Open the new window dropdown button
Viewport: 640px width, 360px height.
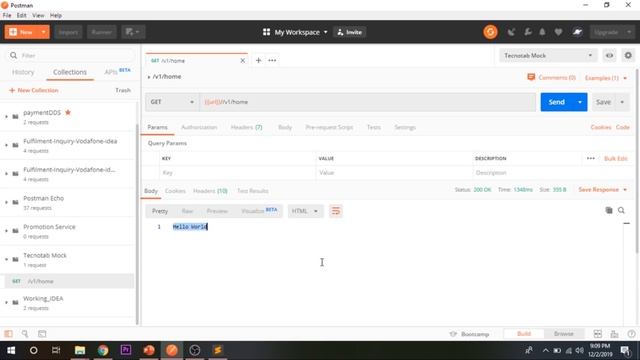point(133,32)
